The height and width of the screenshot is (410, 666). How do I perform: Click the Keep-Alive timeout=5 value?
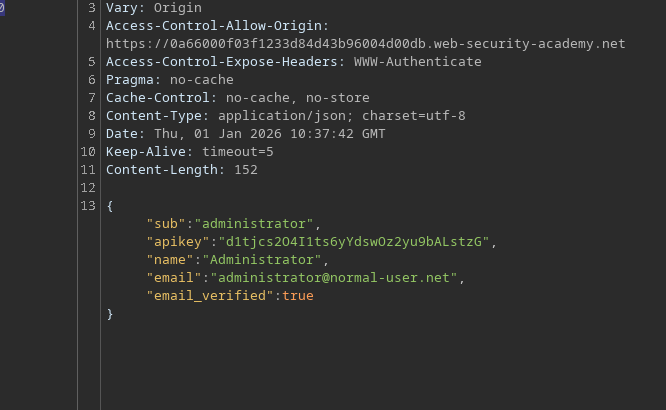[x=238, y=152]
